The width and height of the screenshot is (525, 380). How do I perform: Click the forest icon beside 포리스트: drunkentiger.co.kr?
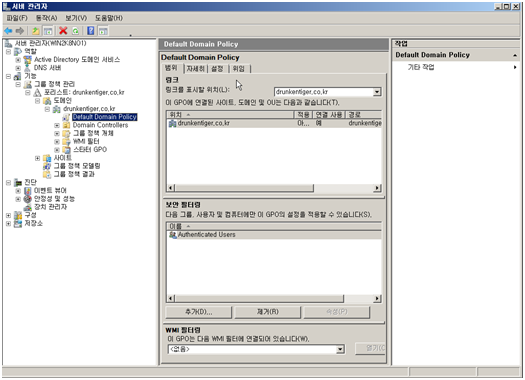(x=37, y=92)
